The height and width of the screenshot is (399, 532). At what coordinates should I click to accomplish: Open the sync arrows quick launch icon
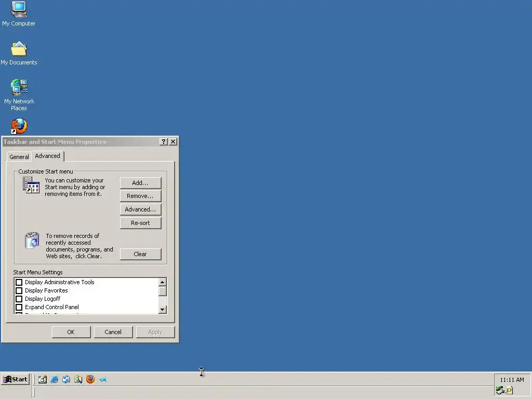coord(66,379)
